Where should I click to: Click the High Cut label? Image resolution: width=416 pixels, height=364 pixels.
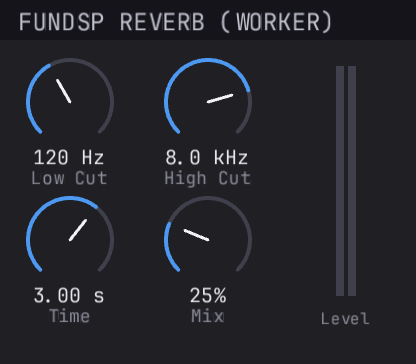(x=207, y=178)
